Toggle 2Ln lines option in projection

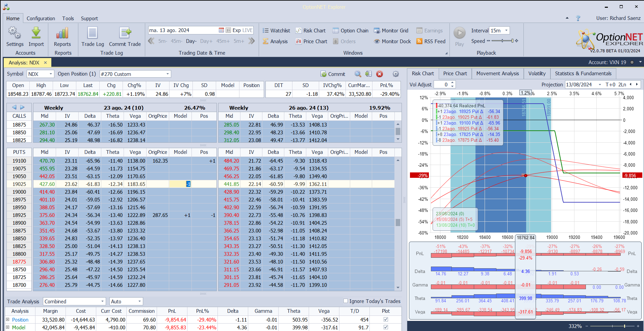coord(622,85)
